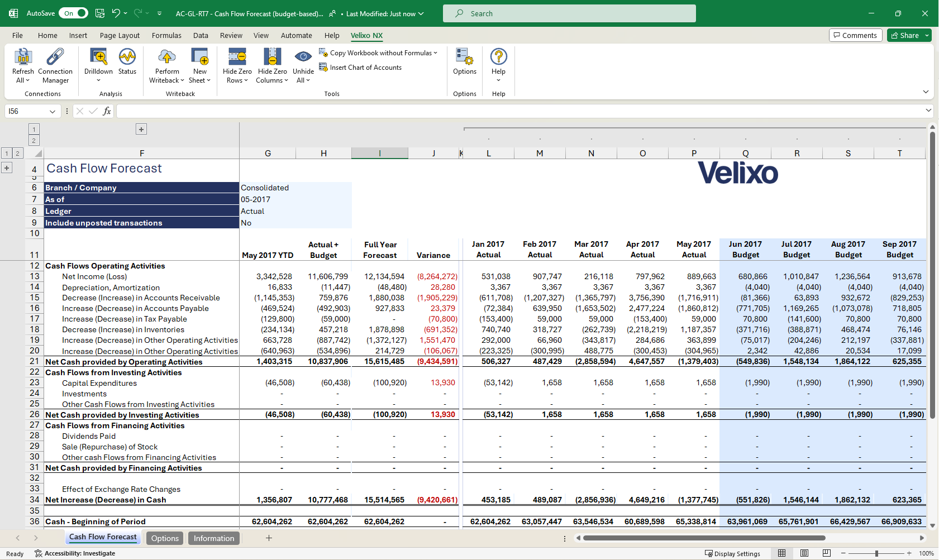Click Insert Chart of Accounts
The height and width of the screenshot is (560, 939).
360,68
